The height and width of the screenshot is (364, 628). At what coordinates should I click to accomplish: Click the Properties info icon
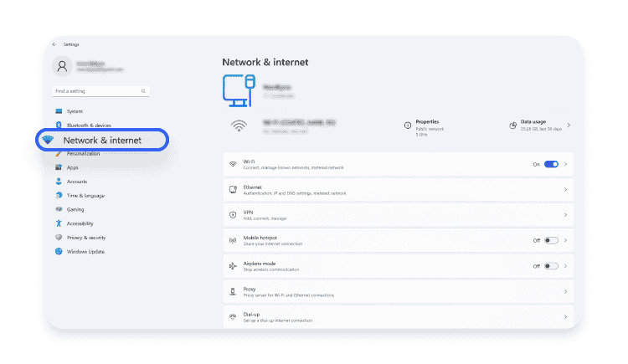[408, 126]
